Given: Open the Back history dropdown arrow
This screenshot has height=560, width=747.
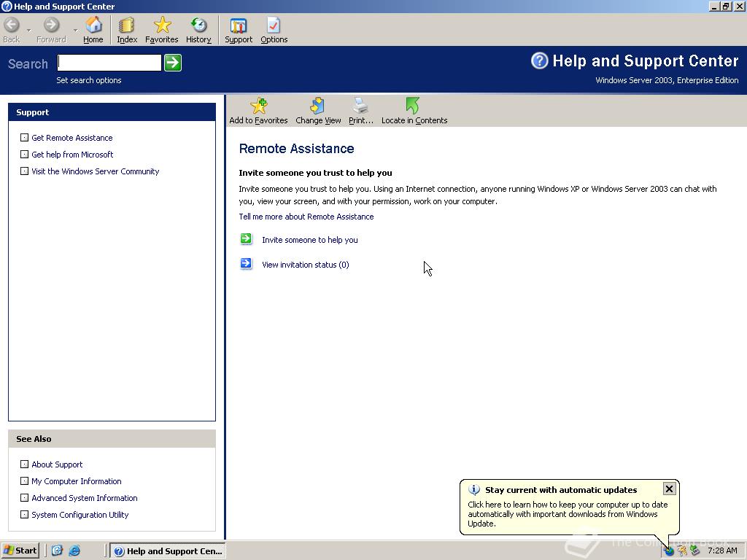Looking at the screenshot, I should pos(28,31).
